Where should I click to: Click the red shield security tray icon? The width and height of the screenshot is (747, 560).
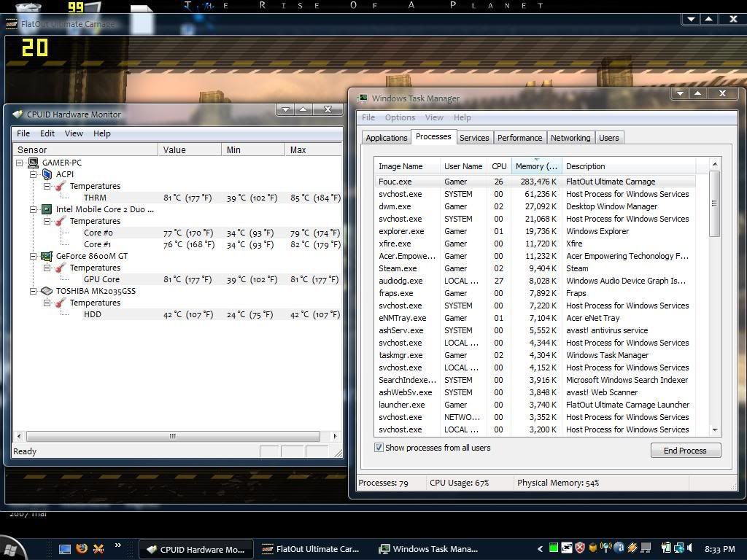580,548
